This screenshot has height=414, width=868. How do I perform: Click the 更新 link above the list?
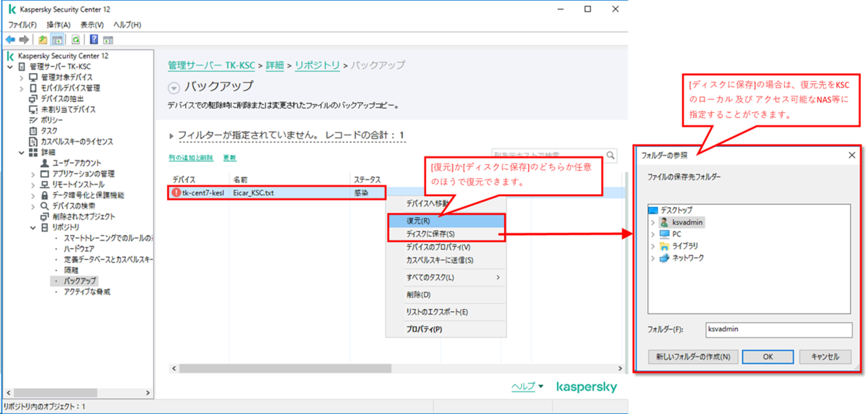tap(229, 158)
